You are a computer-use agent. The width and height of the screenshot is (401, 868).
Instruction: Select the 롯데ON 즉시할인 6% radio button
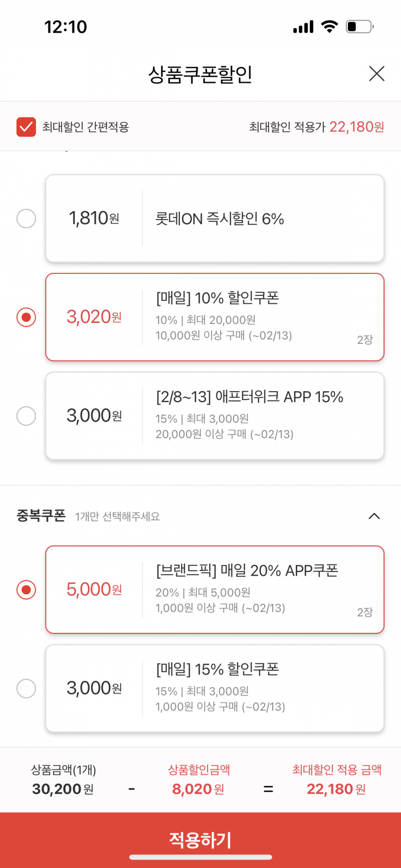coord(26,219)
